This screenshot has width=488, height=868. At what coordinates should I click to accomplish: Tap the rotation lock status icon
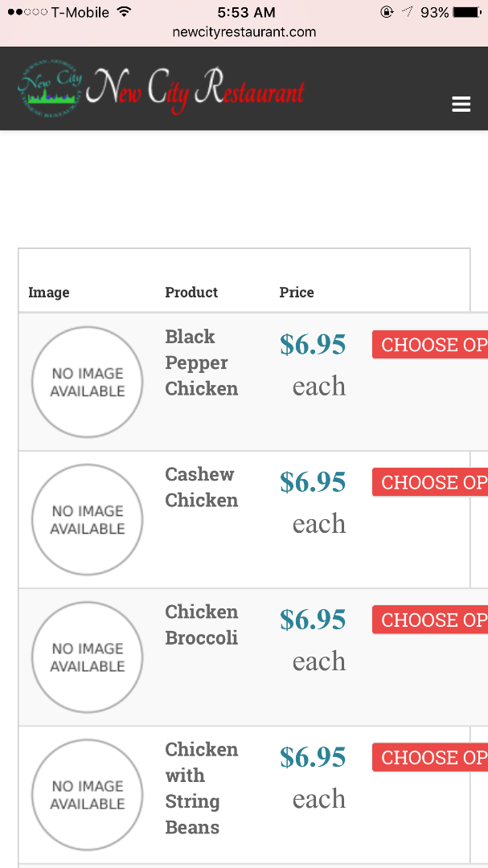(387, 12)
